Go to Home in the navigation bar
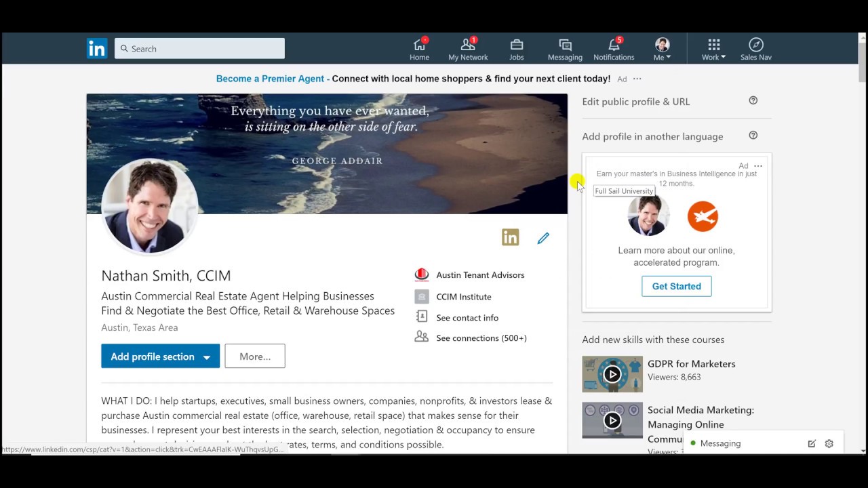 (419, 49)
